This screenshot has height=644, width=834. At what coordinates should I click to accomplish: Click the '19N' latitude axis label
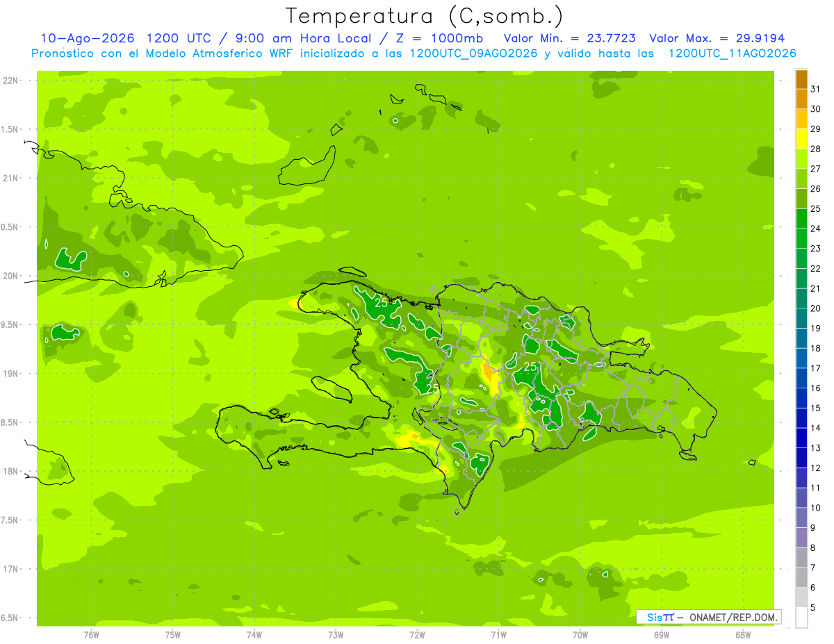[11, 373]
